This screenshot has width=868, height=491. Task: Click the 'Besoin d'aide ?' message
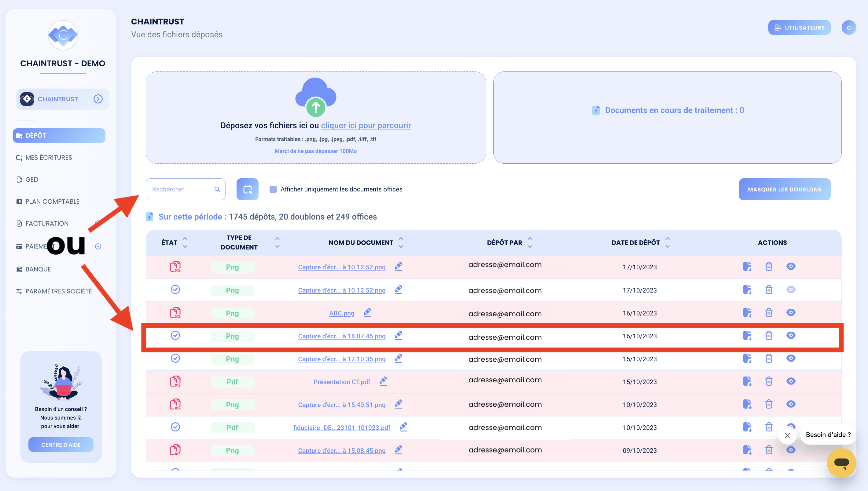pos(828,435)
